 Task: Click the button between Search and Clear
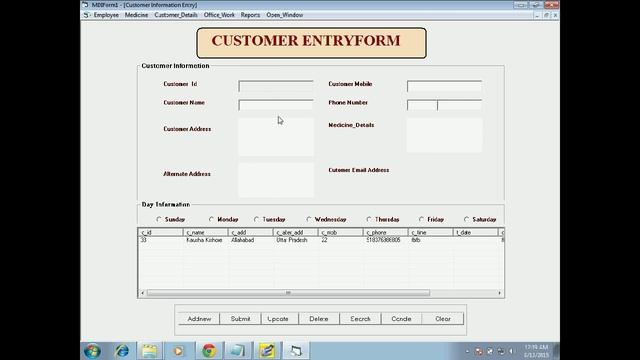click(x=402, y=319)
